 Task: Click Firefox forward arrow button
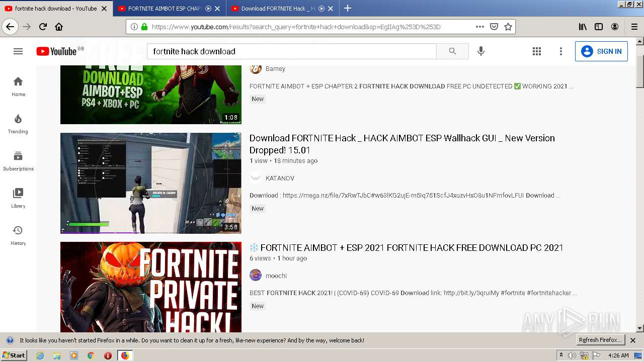click(27, 27)
